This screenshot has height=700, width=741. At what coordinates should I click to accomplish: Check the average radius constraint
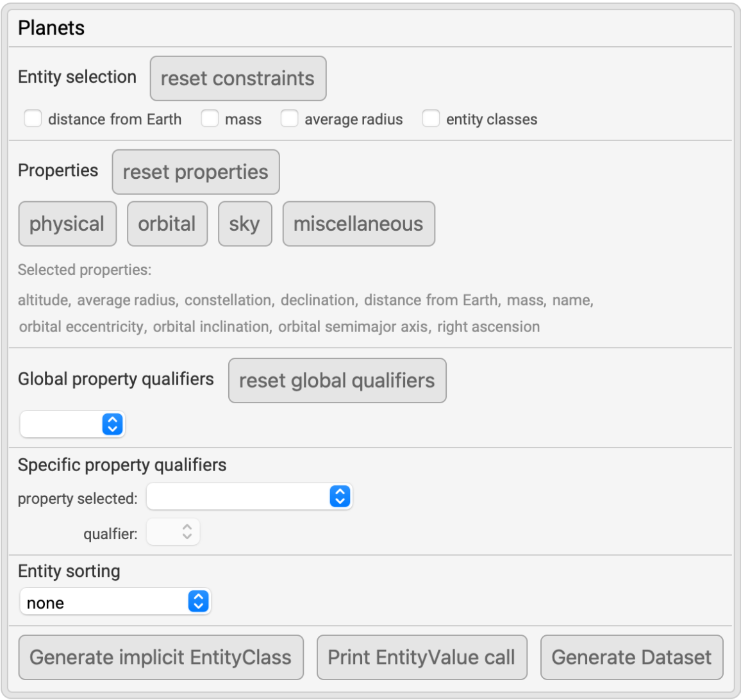pos(289,119)
